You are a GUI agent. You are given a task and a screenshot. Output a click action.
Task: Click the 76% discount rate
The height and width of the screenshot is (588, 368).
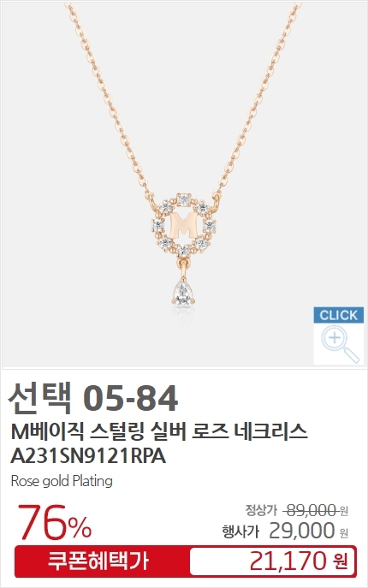point(55,523)
